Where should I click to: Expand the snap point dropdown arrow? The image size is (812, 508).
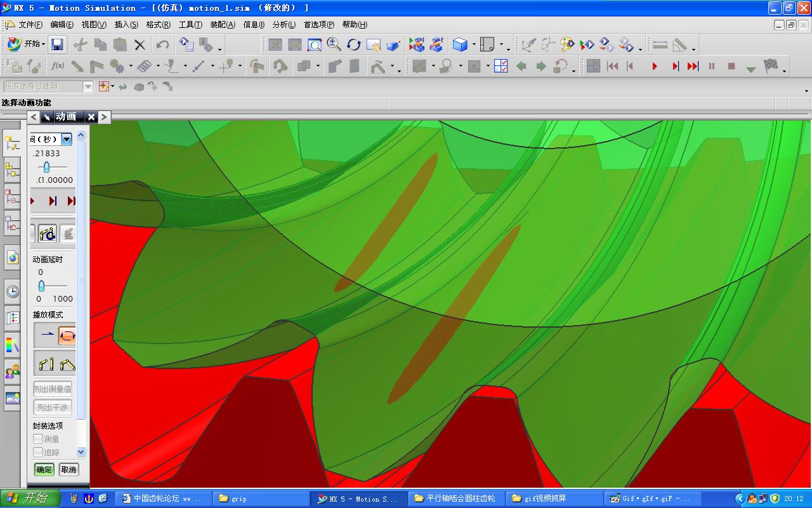(112, 86)
